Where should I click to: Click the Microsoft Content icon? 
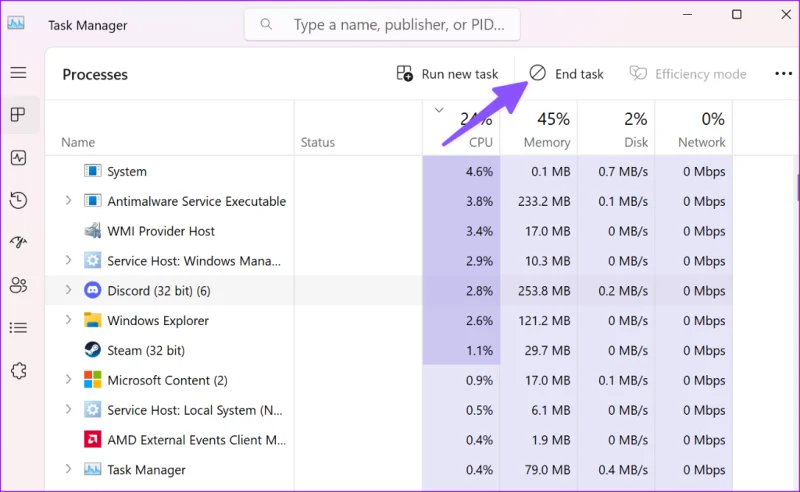click(92, 380)
